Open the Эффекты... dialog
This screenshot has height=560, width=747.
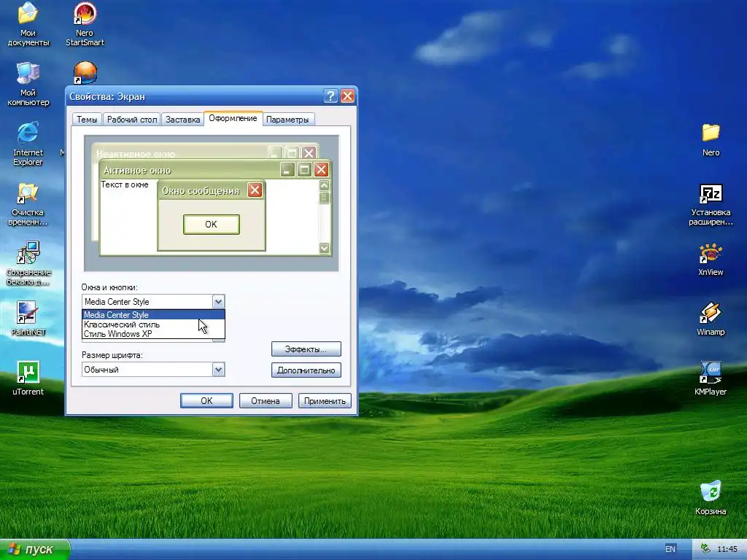306,349
